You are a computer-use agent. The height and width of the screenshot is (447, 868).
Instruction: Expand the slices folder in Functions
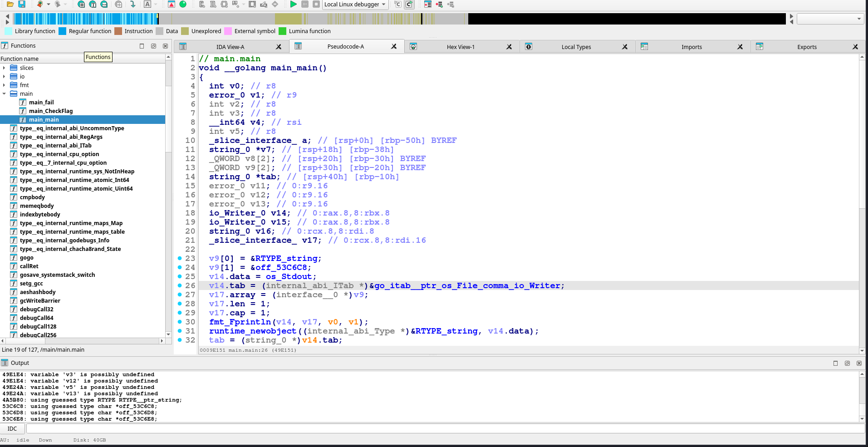(4, 68)
